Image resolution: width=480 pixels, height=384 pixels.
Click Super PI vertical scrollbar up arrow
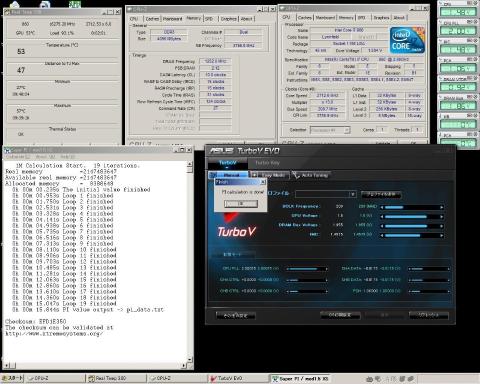[190, 164]
